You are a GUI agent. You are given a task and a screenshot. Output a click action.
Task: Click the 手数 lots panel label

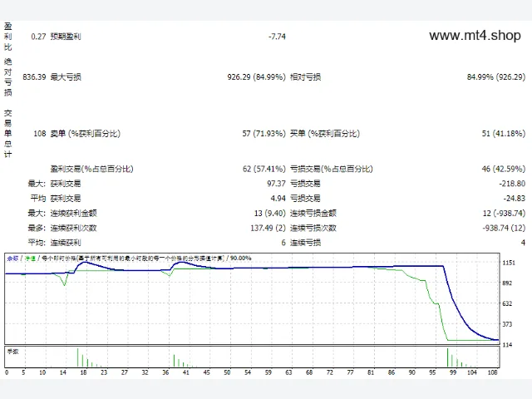(x=13, y=352)
